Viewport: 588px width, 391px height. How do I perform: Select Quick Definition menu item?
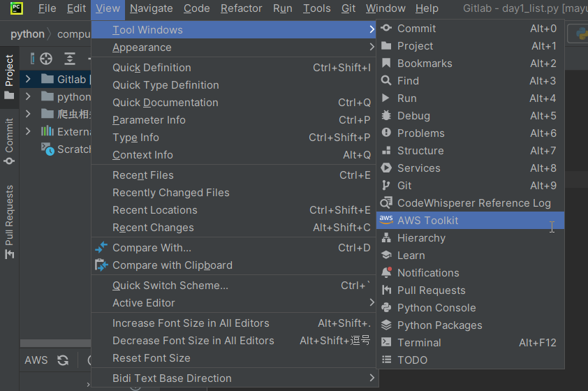233,68
